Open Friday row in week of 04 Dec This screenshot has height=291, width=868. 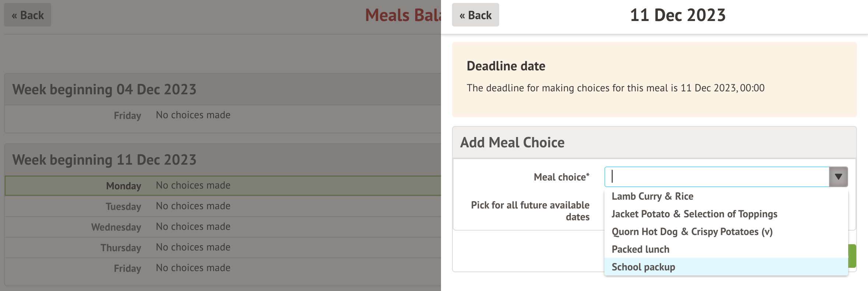coord(193,115)
